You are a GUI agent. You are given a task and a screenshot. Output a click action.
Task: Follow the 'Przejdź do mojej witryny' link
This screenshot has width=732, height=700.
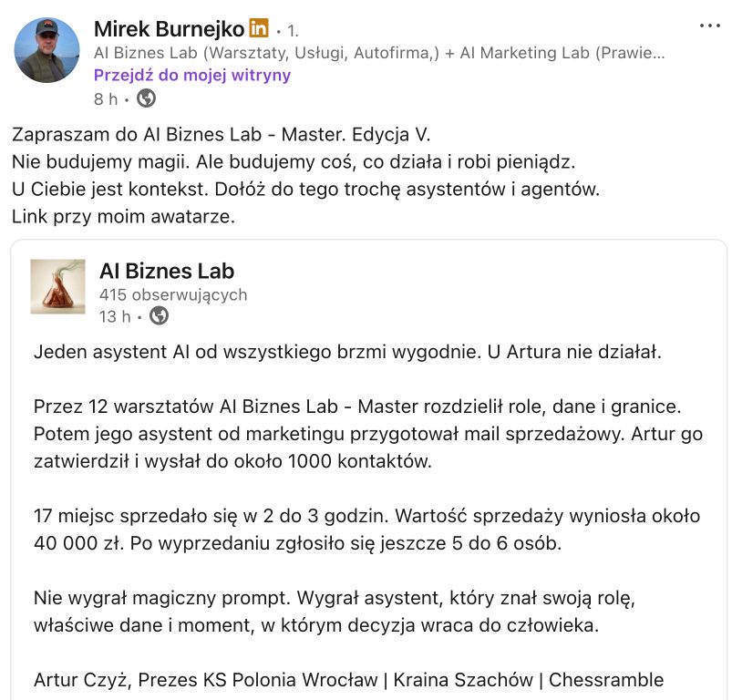pos(192,75)
